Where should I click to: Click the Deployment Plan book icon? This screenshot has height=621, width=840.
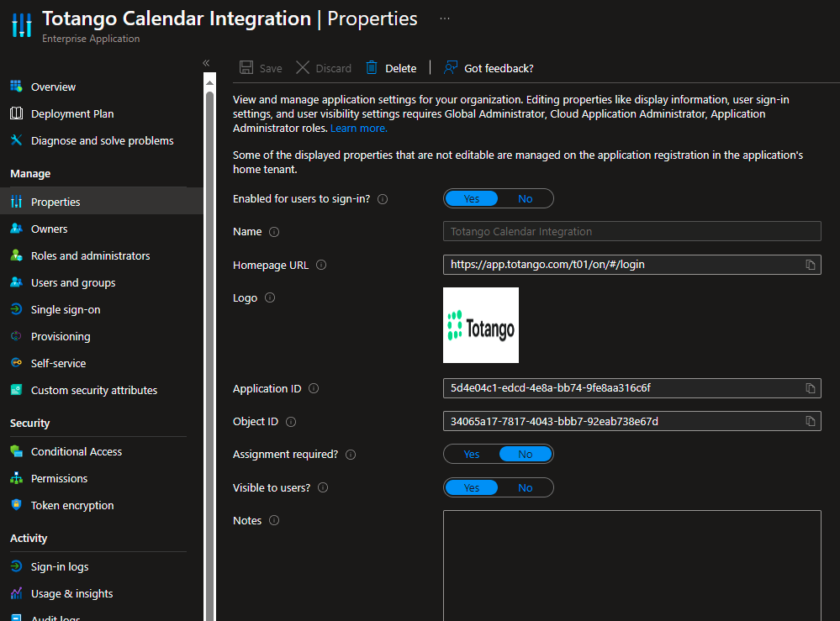(16, 113)
